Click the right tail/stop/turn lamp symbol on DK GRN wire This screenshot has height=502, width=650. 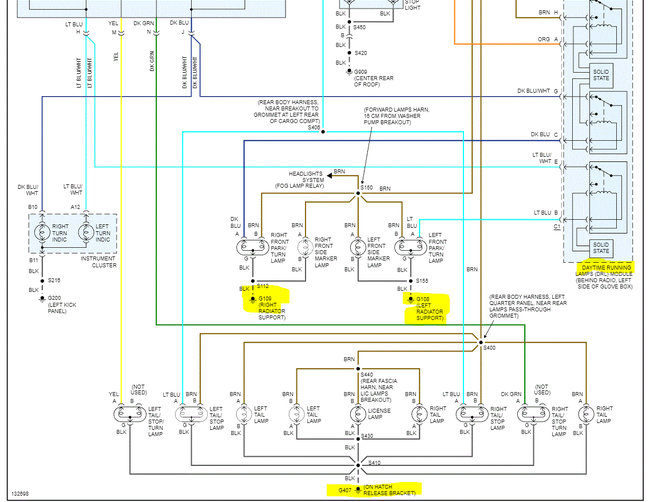(534, 414)
